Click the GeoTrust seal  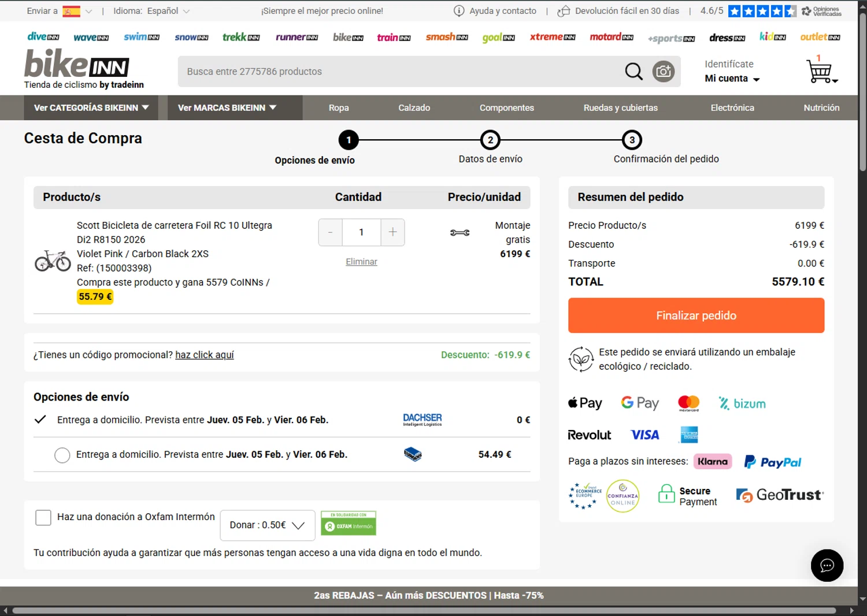coord(780,495)
